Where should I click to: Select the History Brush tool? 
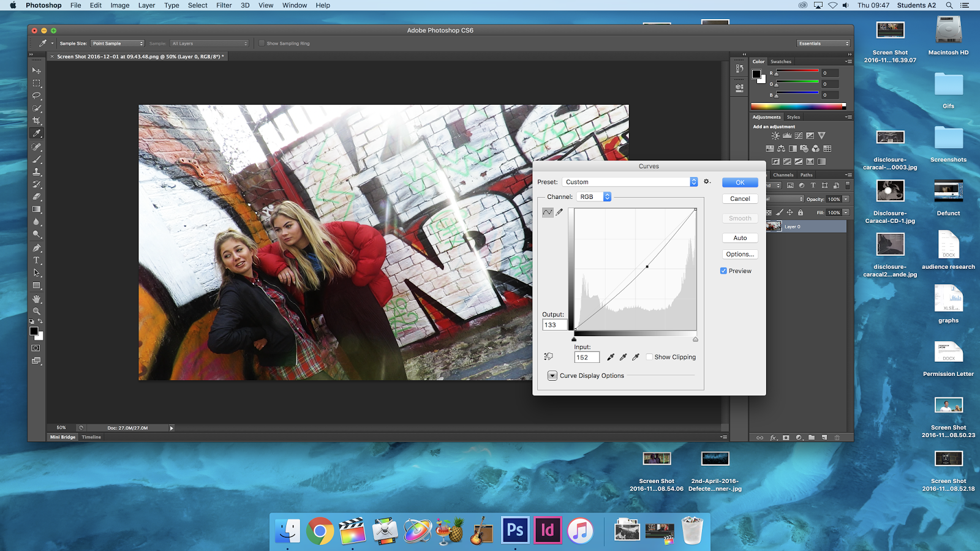coord(37,184)
